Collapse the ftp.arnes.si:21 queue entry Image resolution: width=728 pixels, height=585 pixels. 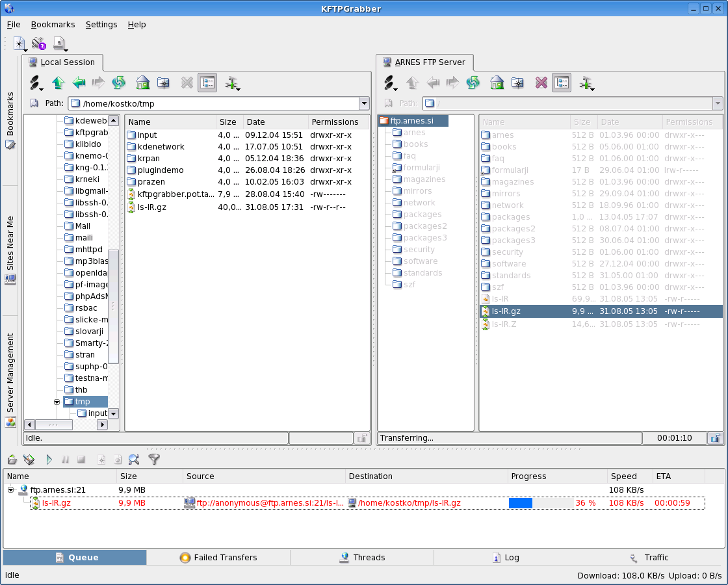coord(10,489)
